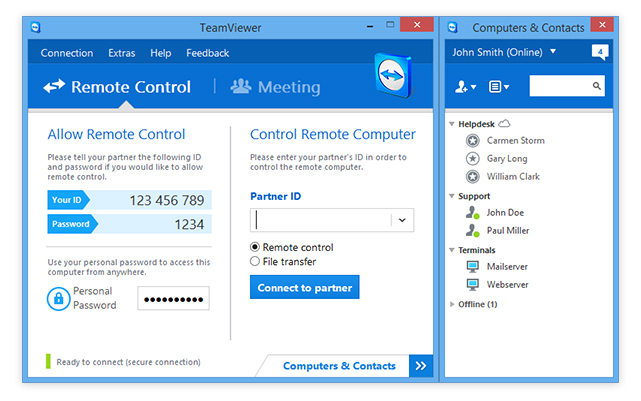This screenshot has width=641, height=401.
Task: Open the Partner ID history dropdown arrow
Action: click(402, 220)
